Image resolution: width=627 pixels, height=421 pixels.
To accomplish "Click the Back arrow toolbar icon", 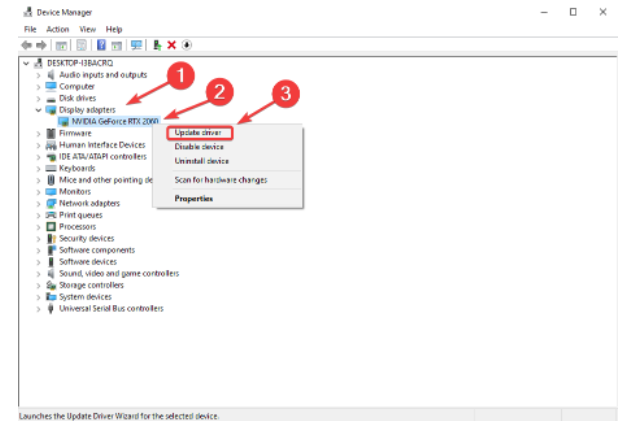I will click(x=27, y=45).
